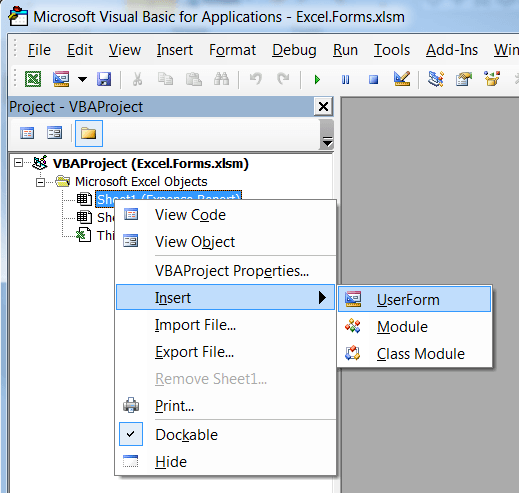Click the VBA application icon in title bar
The height and width of the screenshot is (493, 519).
click(x=18, y=16)
